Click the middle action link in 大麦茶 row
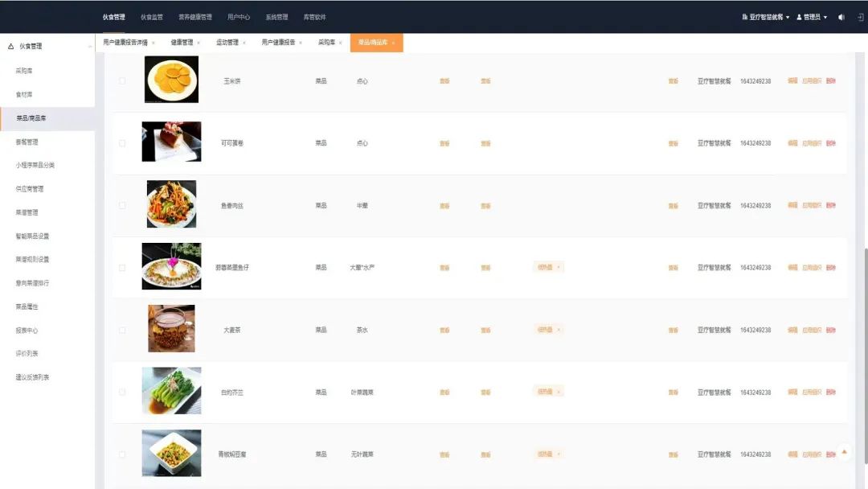The height and width of the screenshot is (489, 868). pos(812,330)
